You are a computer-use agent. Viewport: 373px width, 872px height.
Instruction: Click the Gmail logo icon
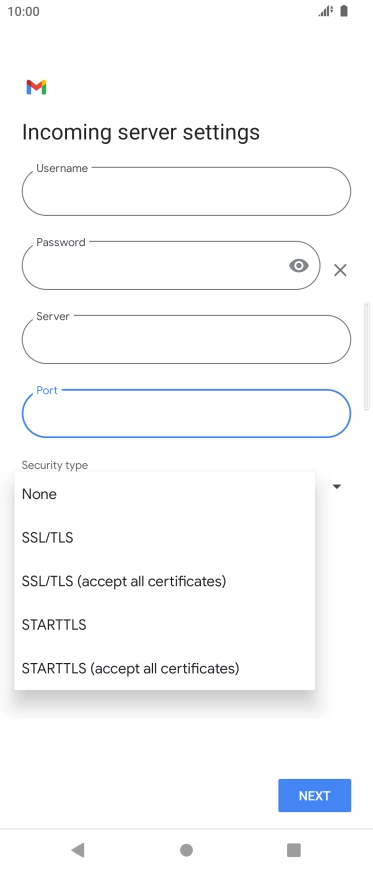pyautogui.click(x=36, y=87)
